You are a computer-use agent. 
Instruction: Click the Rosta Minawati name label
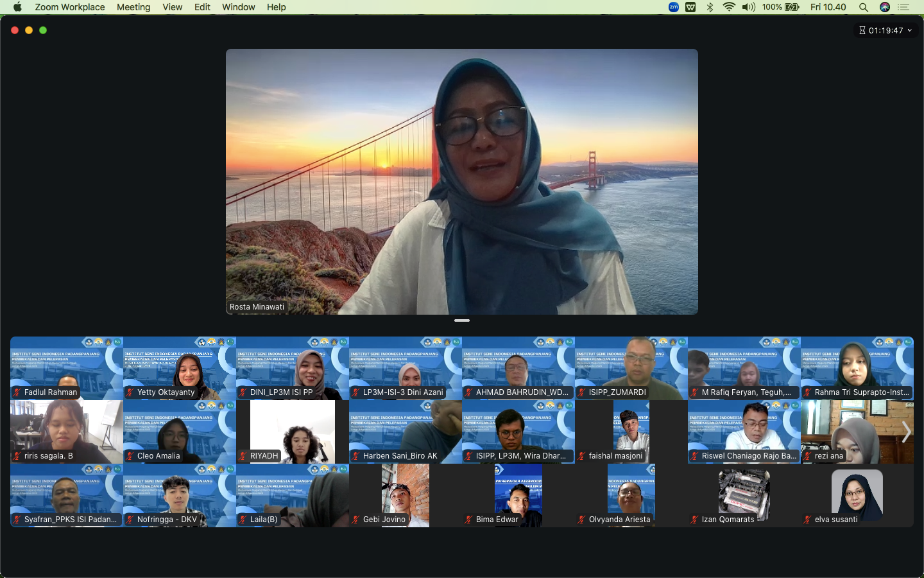tap(257, 307)
